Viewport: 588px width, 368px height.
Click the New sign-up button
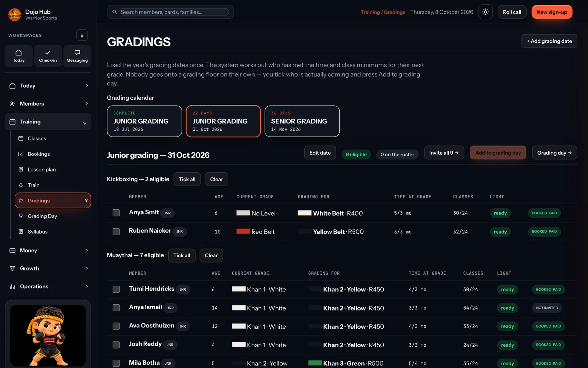click(x=552, y=12)
